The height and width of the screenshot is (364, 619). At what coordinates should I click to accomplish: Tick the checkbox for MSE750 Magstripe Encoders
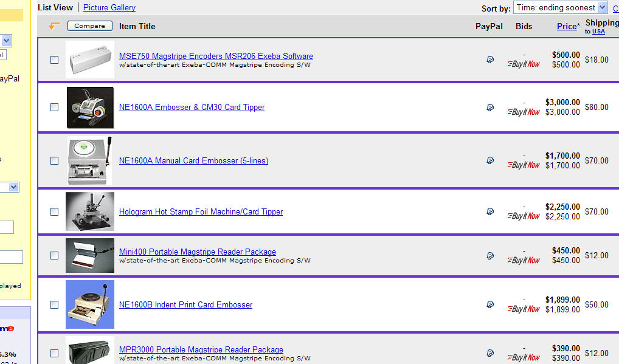tap(55, 60)
